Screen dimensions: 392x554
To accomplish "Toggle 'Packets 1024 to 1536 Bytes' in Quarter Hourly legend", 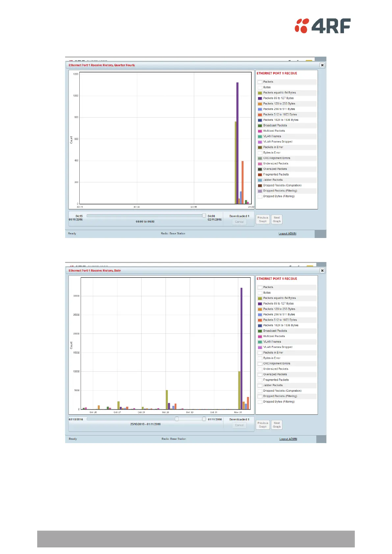I will tap(260, 120).
